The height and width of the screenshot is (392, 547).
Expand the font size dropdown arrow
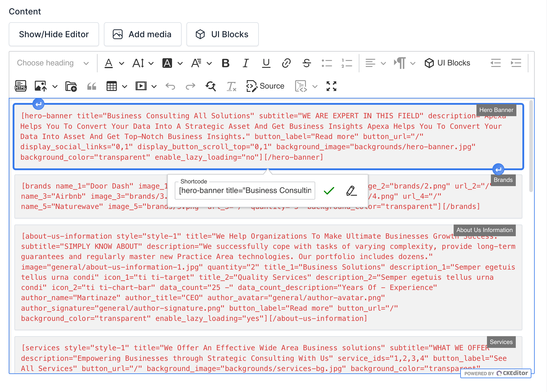click(x=151, y=63)
